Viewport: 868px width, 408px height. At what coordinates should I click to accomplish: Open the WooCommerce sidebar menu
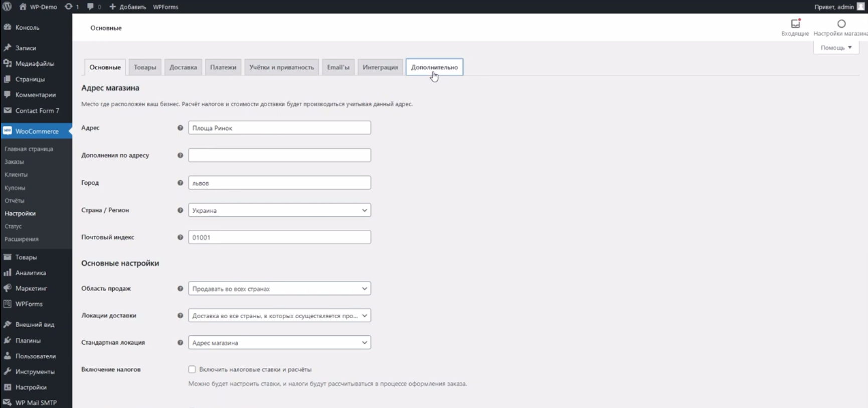click(x=36, y=131)
